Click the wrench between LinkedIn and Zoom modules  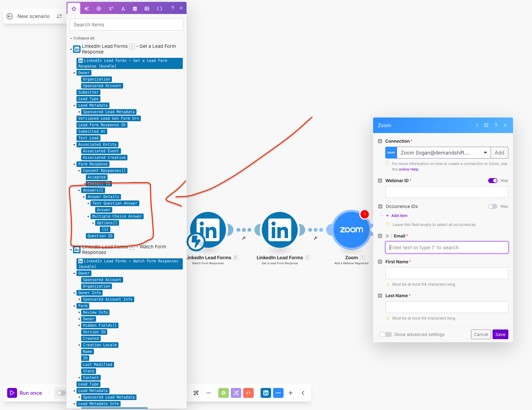tap(316, 238)
